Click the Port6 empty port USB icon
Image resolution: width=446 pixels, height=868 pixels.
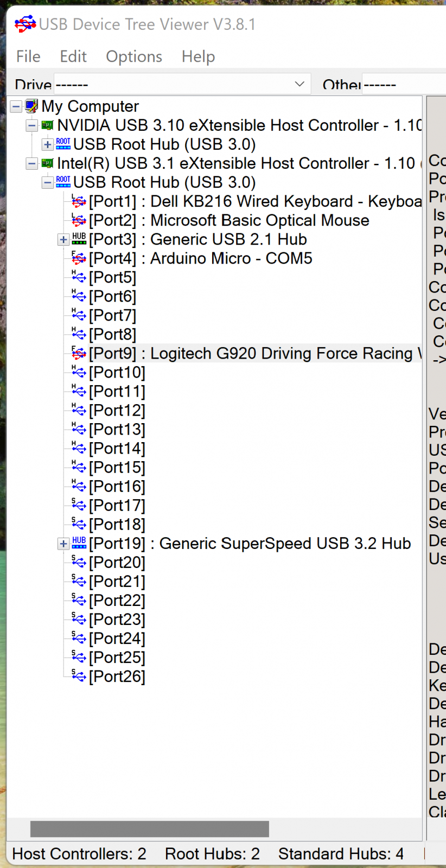point(79,296)
